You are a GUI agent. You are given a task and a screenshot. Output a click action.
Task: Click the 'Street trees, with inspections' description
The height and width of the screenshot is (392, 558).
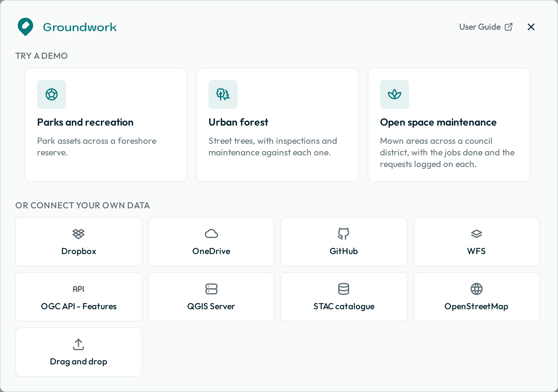coord(273,147)
